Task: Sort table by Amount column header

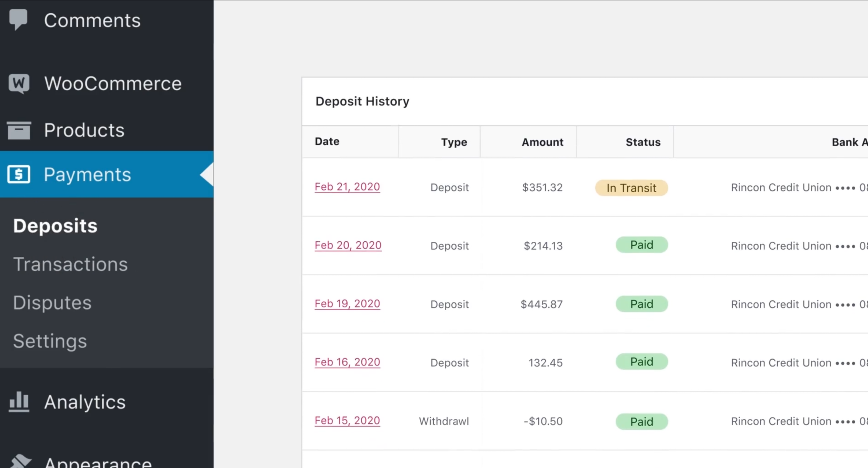Action: click(542, 142)
